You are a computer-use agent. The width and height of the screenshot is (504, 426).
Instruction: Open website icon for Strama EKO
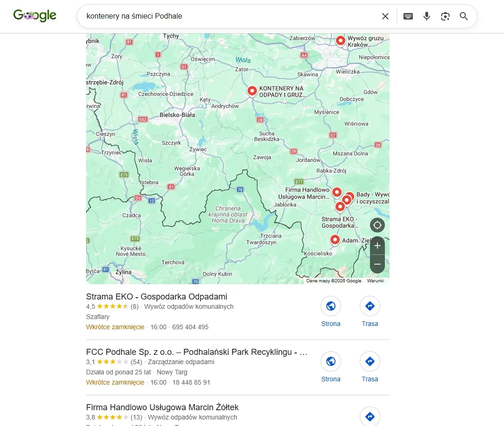click(331, 306)
